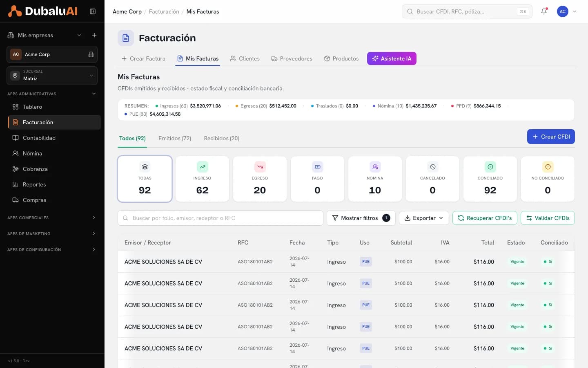The height and width of the screenshot is (368, 588).
Task: Expand Apps de Configuración section
Action: (52, 249)
